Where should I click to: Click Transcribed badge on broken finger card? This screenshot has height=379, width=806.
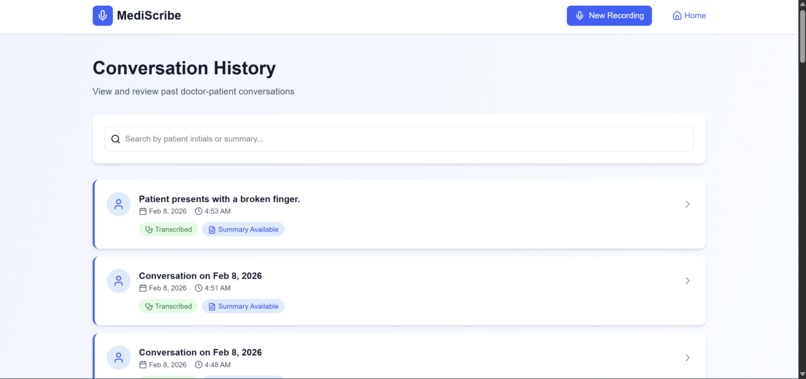pyautogui.click(x=169, y=229)
